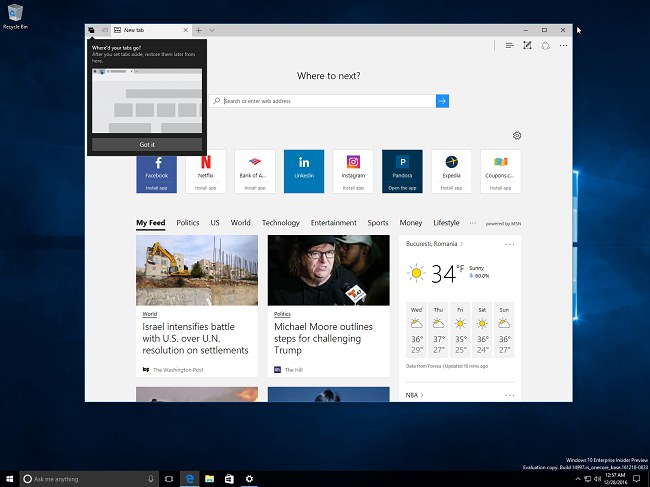Open Israel intensifies battle headline
The height and width of the screenshot is (487, 650).
(195, 338)
